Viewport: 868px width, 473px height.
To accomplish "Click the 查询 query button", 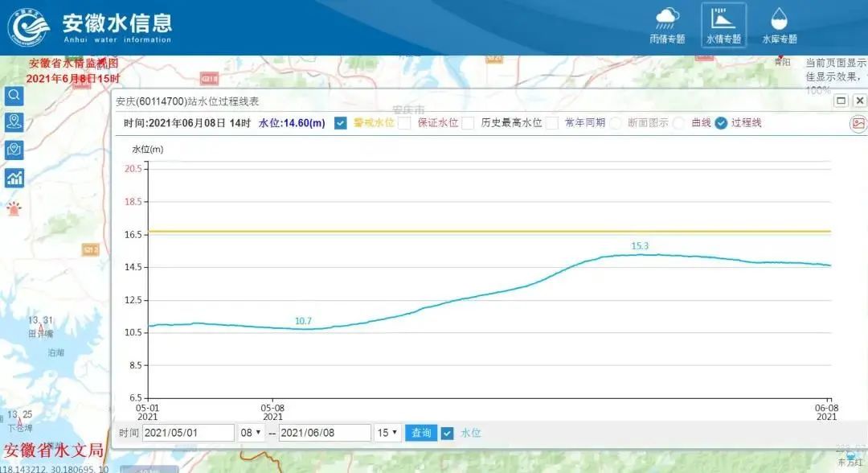I will coord(421,433).
